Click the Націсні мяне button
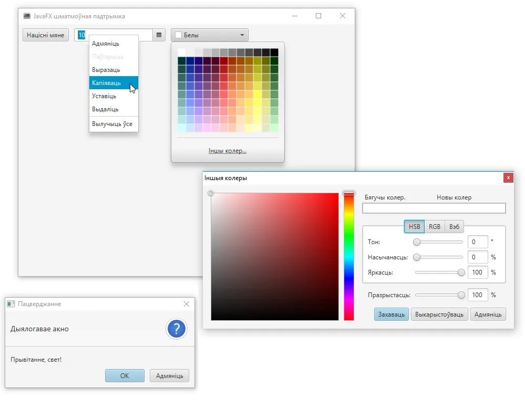Screen dimensions: 525x420 click(x=46, y=35)
